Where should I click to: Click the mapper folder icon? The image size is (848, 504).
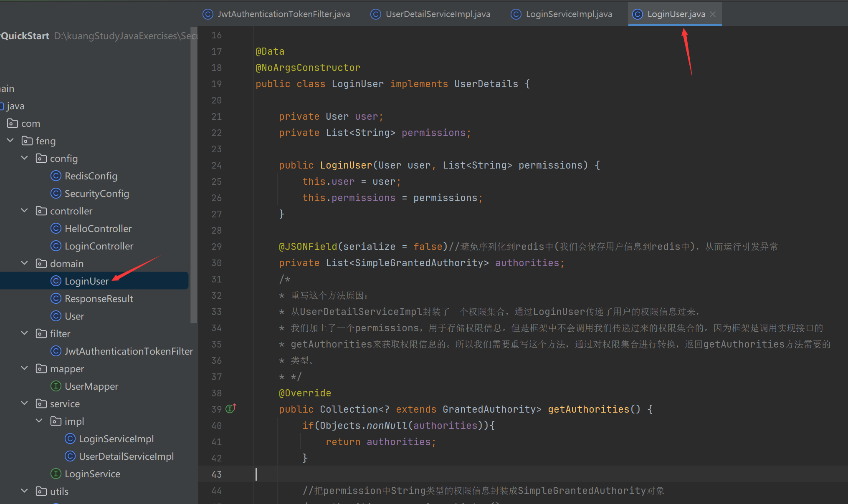41,368
